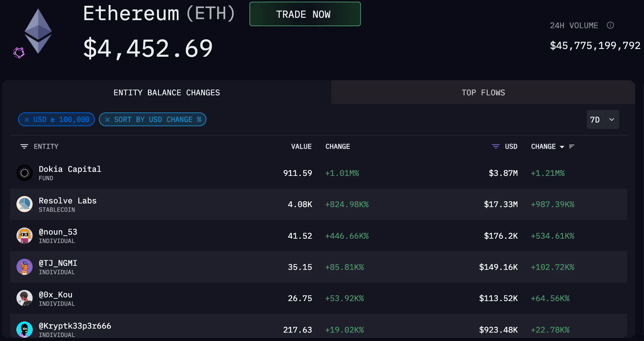Remove the USD ≥ 100,000 filter chip
The image size is (644, 341).
[27, 119]
